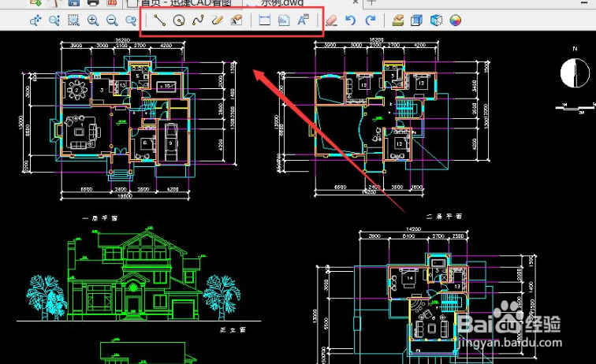This screenshot has width=596, height=364.
Task: Activate the area measurement tool
Action: 284,20
